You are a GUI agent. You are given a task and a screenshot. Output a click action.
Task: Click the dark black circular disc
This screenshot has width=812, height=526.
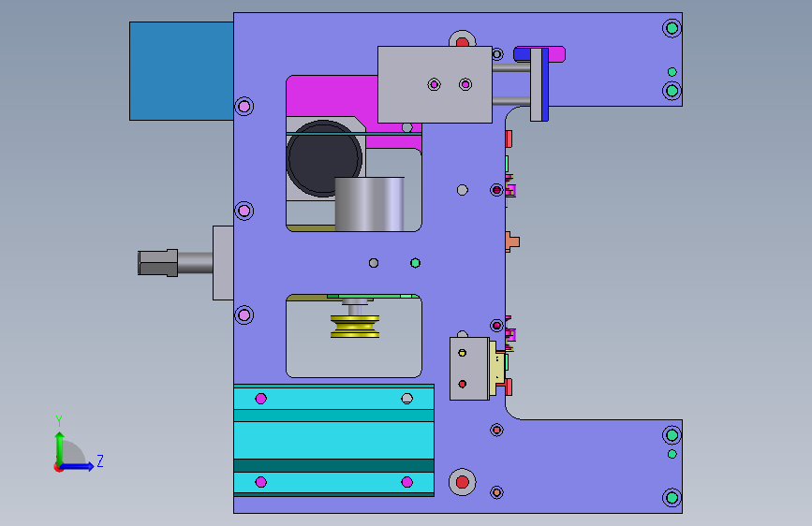[x=323, y=158]
